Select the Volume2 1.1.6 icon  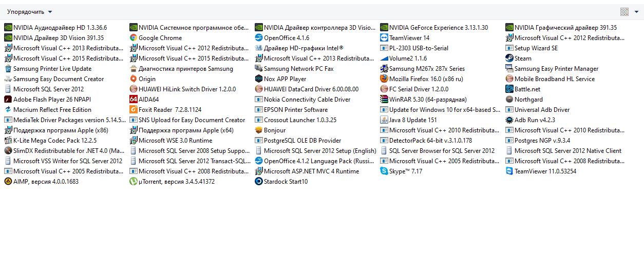coord(384,58)
